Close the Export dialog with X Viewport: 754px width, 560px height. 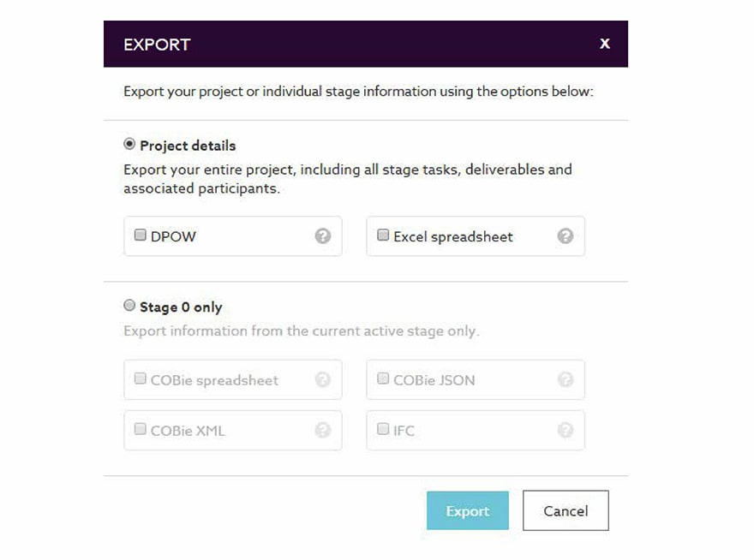[605, 44]
